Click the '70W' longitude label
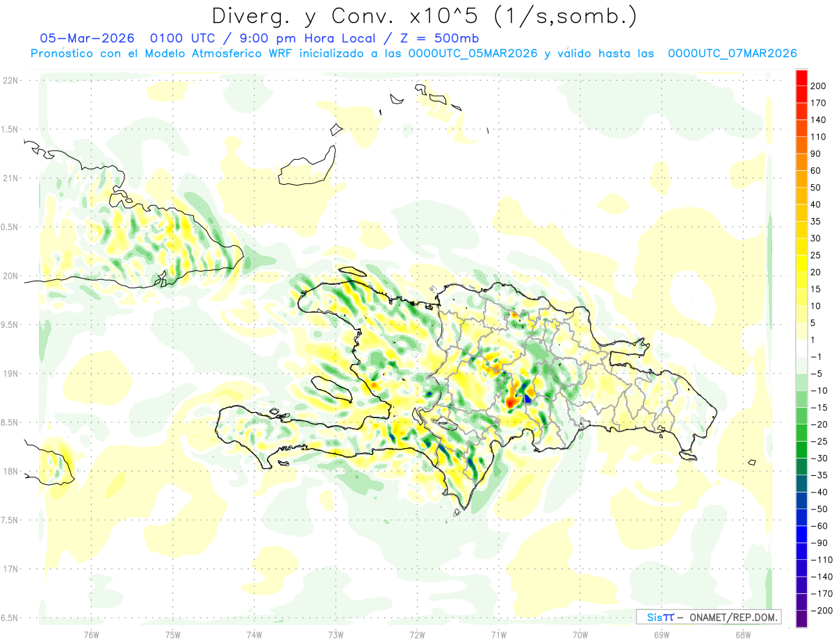 click(x=580, y=634)
